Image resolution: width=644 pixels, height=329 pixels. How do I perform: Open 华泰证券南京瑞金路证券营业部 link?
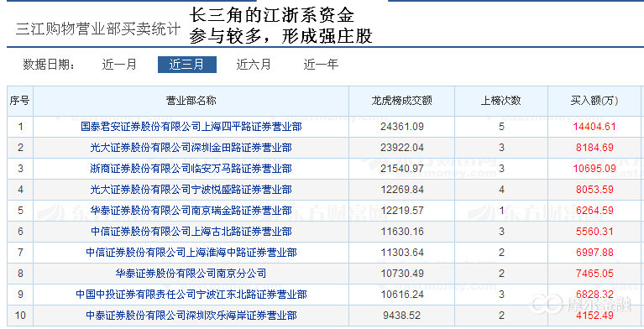pyautogui.click(x=191, y=211)
